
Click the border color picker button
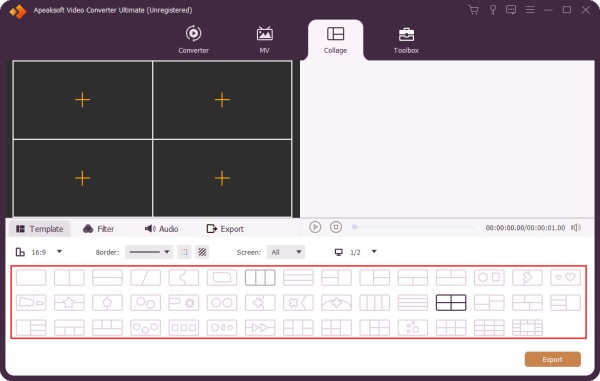coord(184,252)
